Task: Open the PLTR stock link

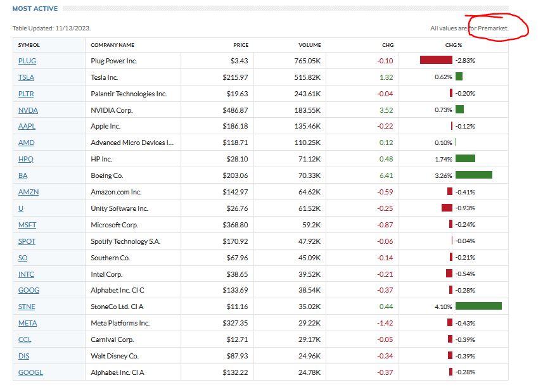Action: pyautogui.click(x=27, y=94)
